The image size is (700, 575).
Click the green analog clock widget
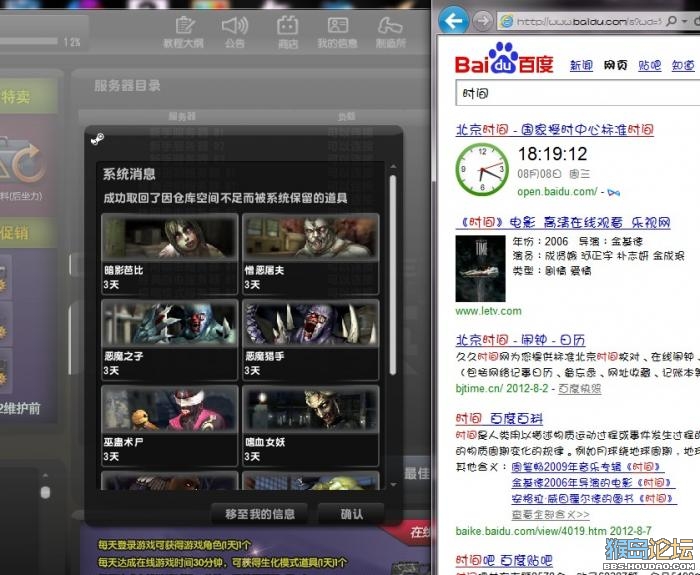click(x=482, y=169)
